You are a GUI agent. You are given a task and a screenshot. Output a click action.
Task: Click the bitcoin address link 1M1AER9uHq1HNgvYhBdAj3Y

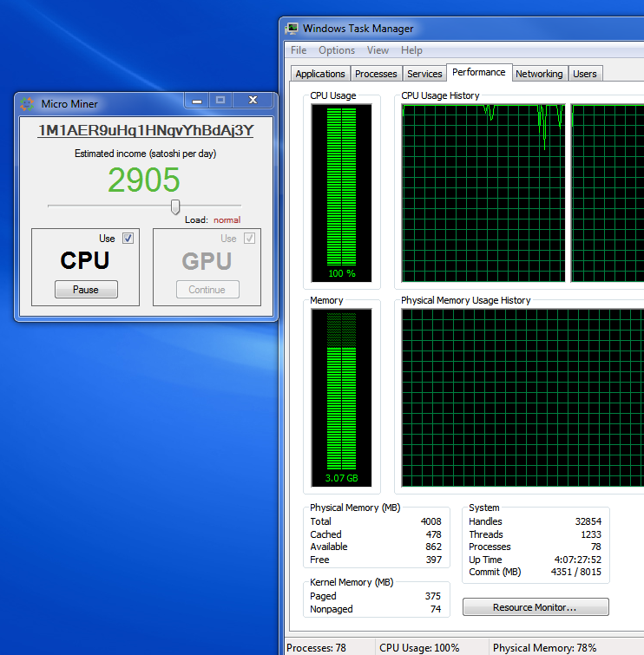(x=146, y=130)
